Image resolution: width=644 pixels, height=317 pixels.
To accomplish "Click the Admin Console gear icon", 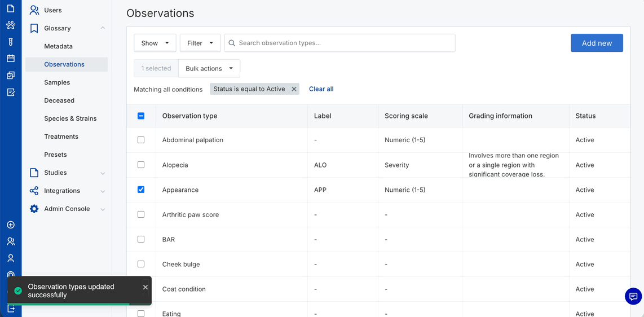I will click(x=34, y=209).
